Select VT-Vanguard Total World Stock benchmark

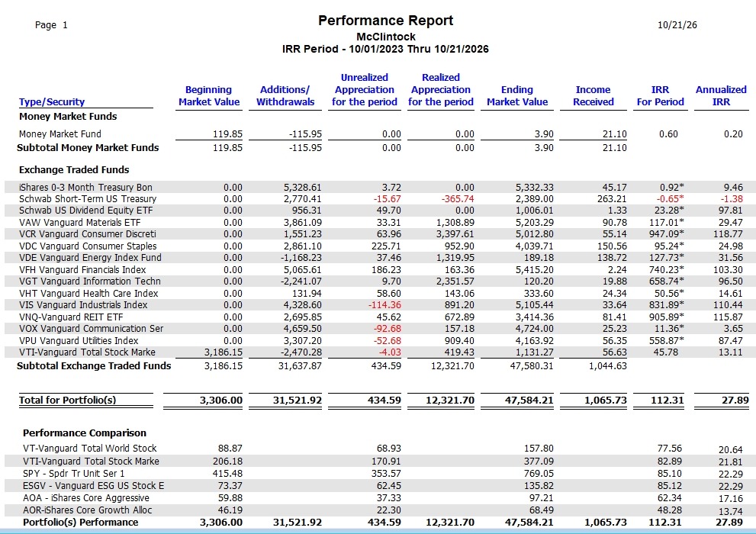tap(378, 449)
